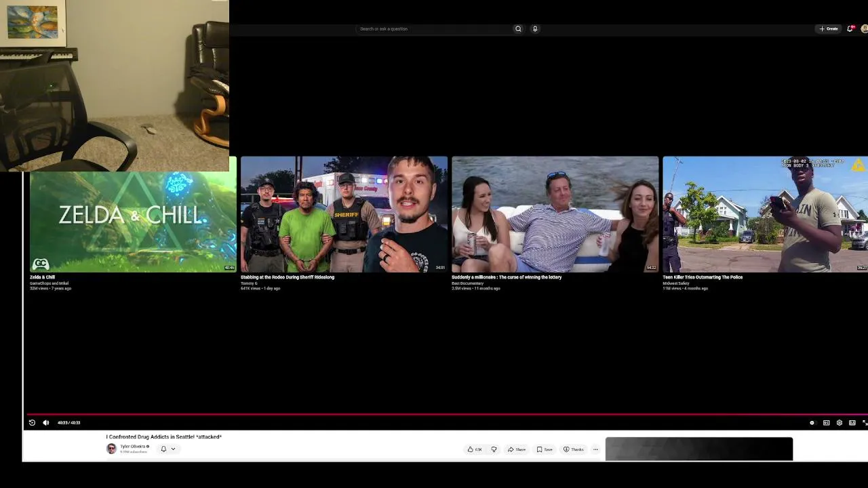The image size is (868, 488).
Task: Click the video title "I Confronted Drug Addicts in Seattle!"
Action: pyautogui.click(x=163, y=437)
